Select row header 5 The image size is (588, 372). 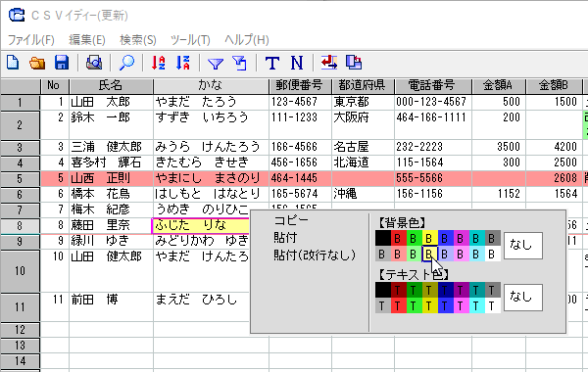tap(20, 179)
